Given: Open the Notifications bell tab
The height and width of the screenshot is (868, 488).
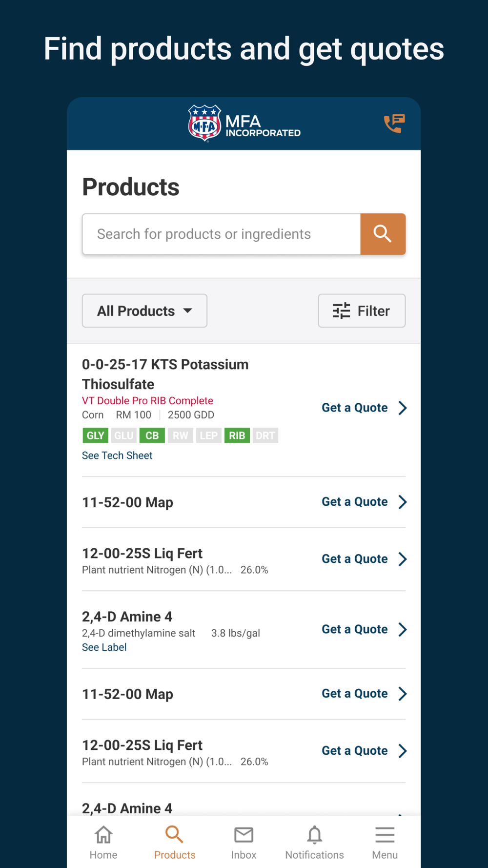Looking at the screenshot, I should point(314,842).
